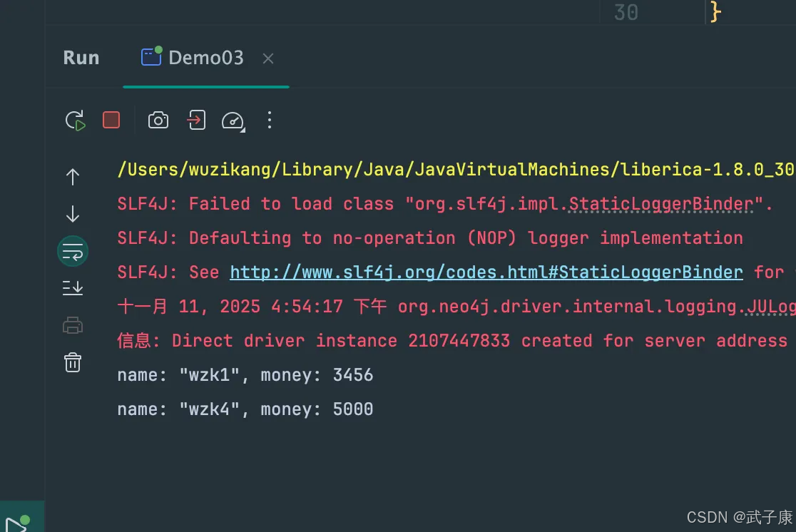Image resolution: width=796 pixels, height=532 pixels.
Task: Stop the running process
Action: click(111, 120)
